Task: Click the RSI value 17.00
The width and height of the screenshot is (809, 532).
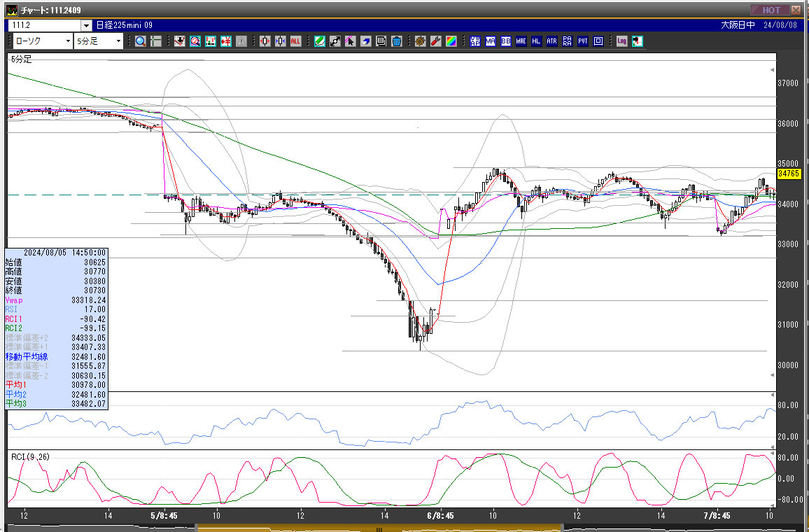Action: click(95, 309)
